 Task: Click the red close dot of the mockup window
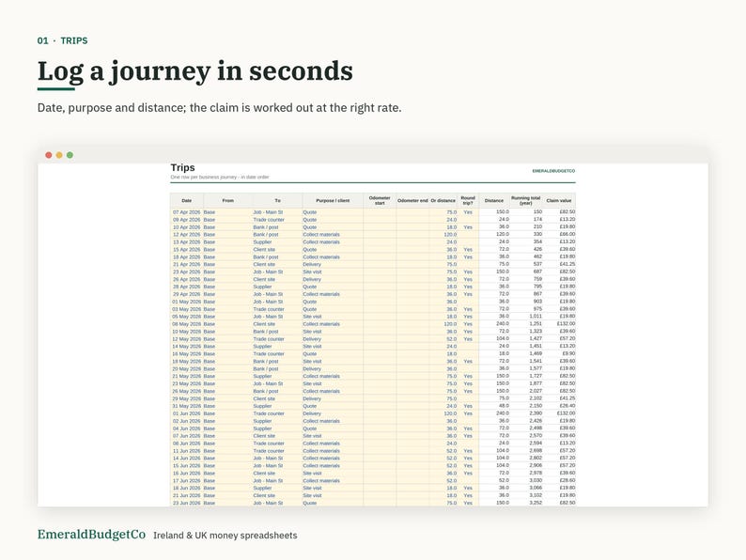click(x=49, y=155)
